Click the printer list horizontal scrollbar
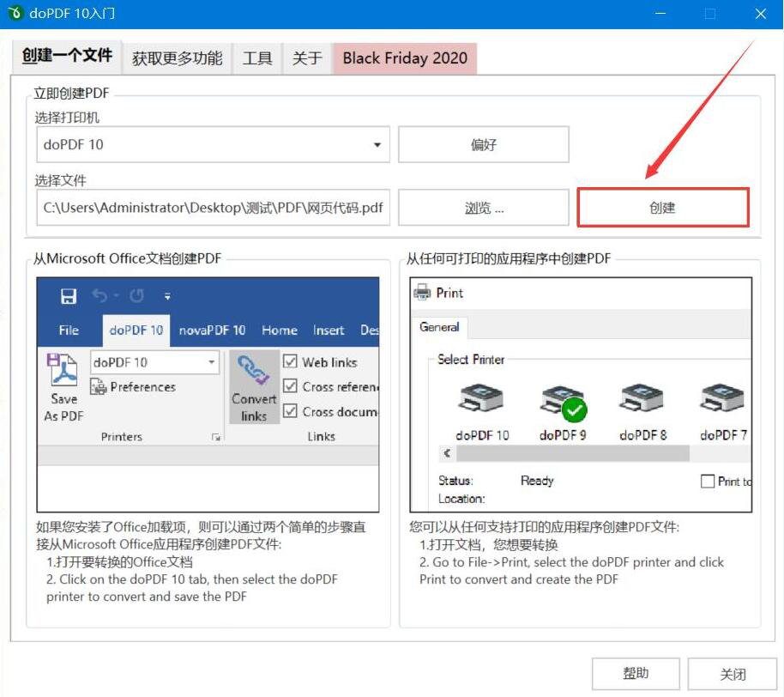This screenshot has height=697, width=784. (573, 453)
